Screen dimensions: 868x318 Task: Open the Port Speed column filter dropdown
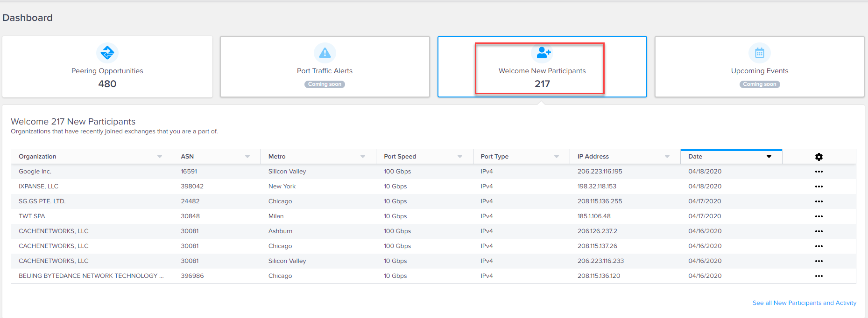click(460, 157)
